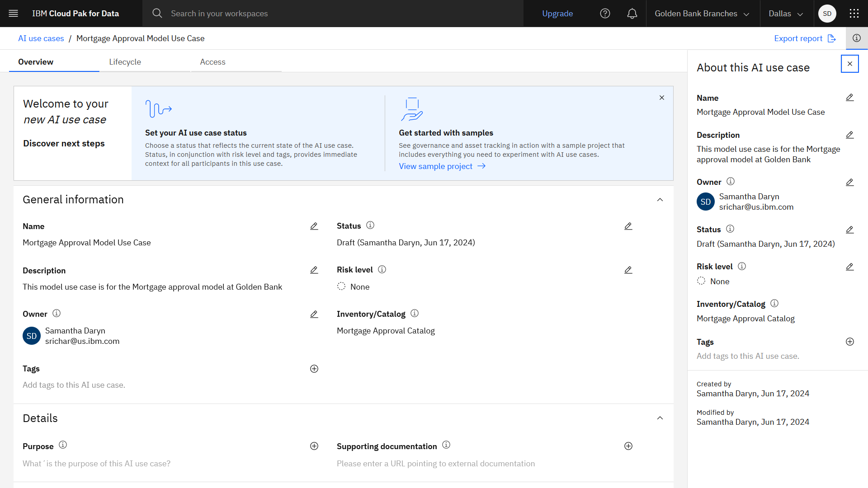868x488 pixels.
Task: Edit Owner in General information
Action: click(314, 314)
